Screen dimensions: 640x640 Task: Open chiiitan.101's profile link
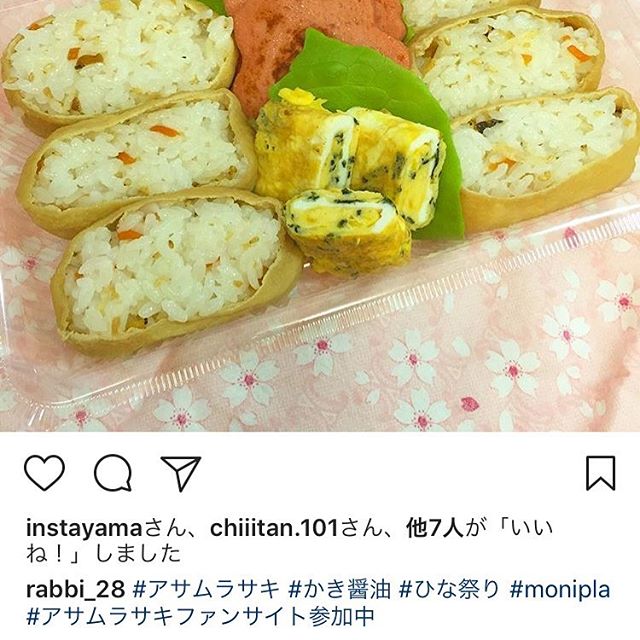tap(274, 528)
